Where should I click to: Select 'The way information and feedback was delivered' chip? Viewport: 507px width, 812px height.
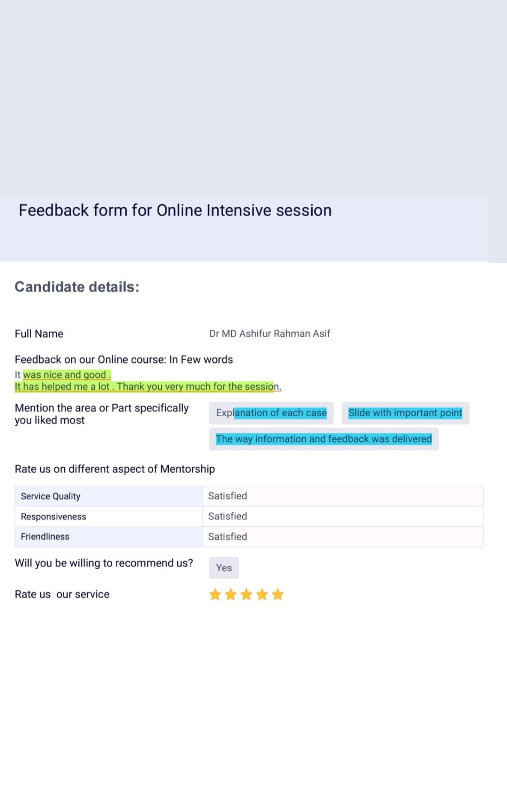[x=324, y=439]
